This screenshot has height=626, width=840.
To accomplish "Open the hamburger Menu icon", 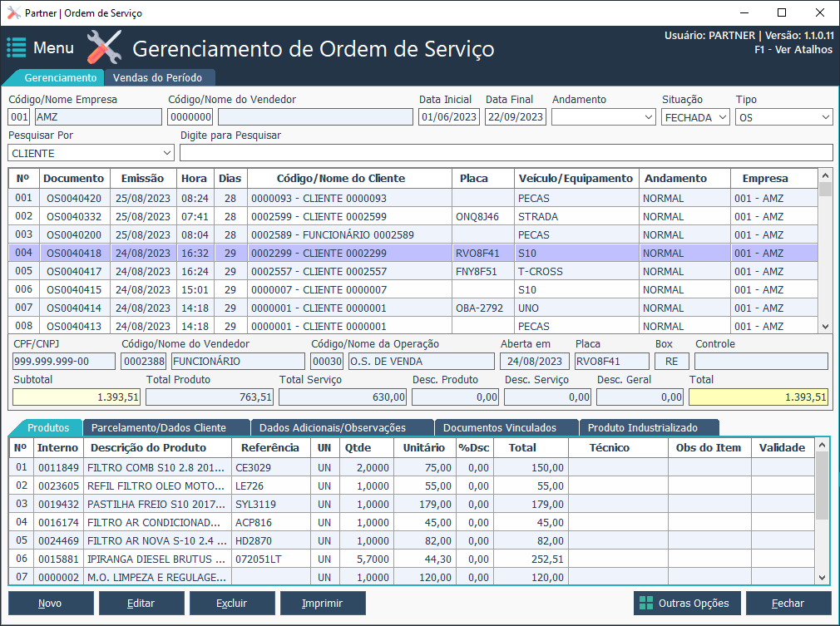I will (x=17, y=47).
